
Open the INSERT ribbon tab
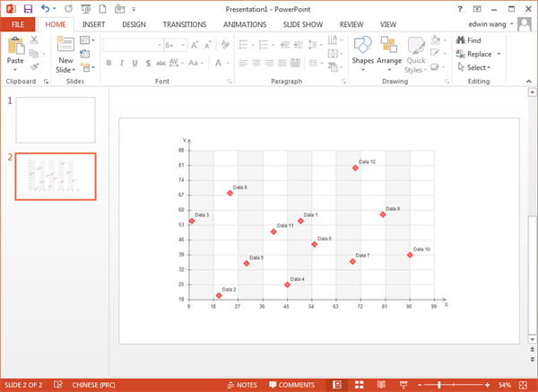pos(94,24)
